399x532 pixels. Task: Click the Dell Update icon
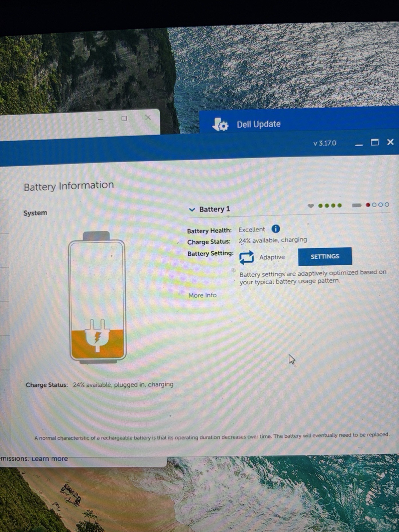click(220, 125)
